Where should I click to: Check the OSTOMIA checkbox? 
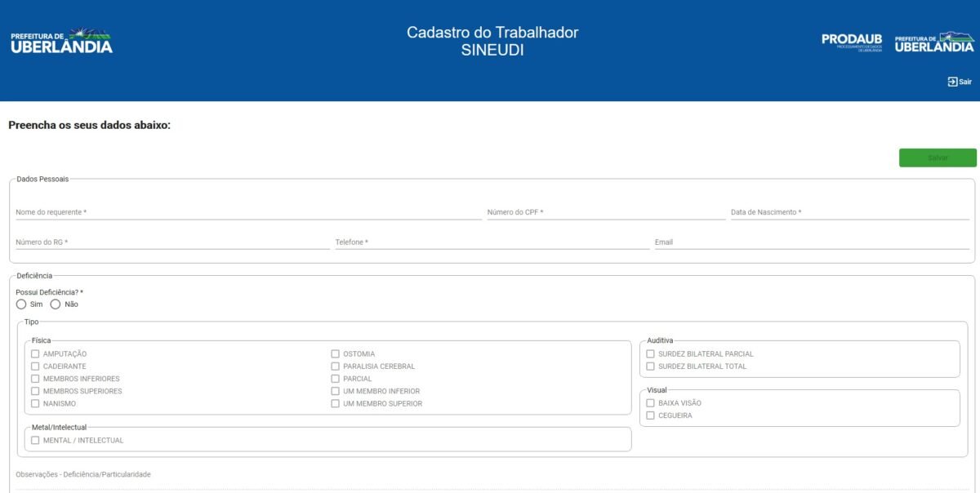point(334,353)
